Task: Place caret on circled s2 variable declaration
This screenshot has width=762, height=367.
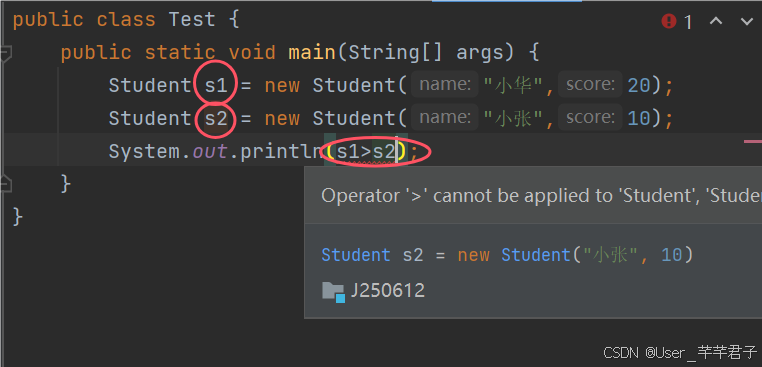Action: click(216, 119)
